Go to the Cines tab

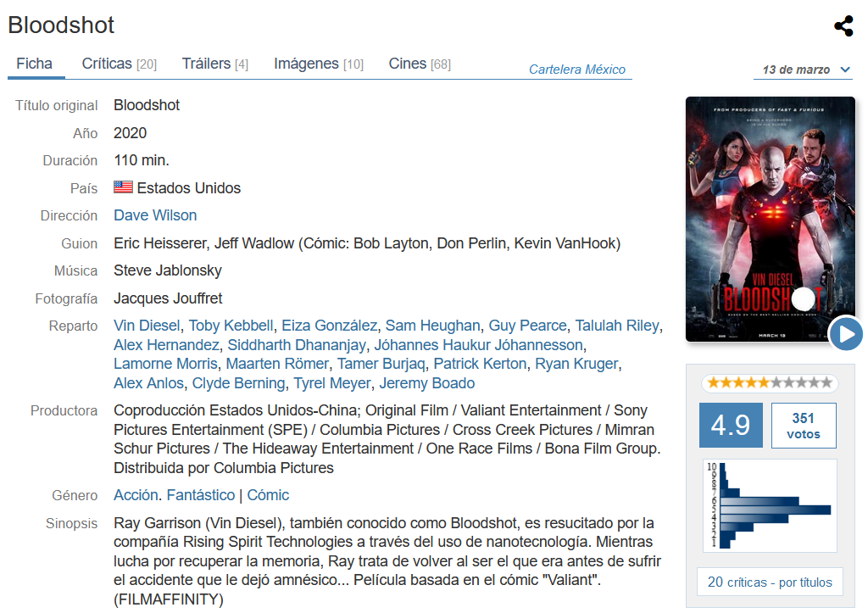click(x=420, y=64)
